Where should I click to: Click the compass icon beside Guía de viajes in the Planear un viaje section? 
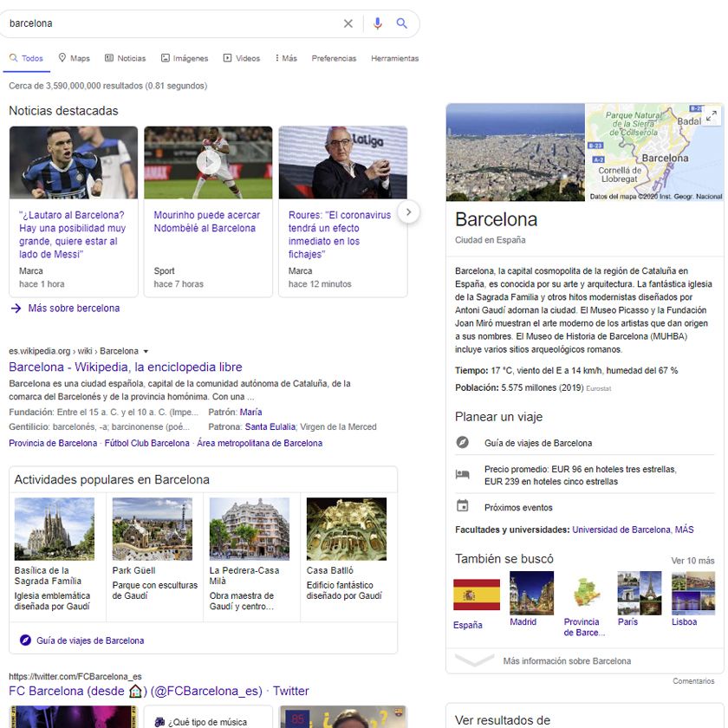tap(463, 443)
